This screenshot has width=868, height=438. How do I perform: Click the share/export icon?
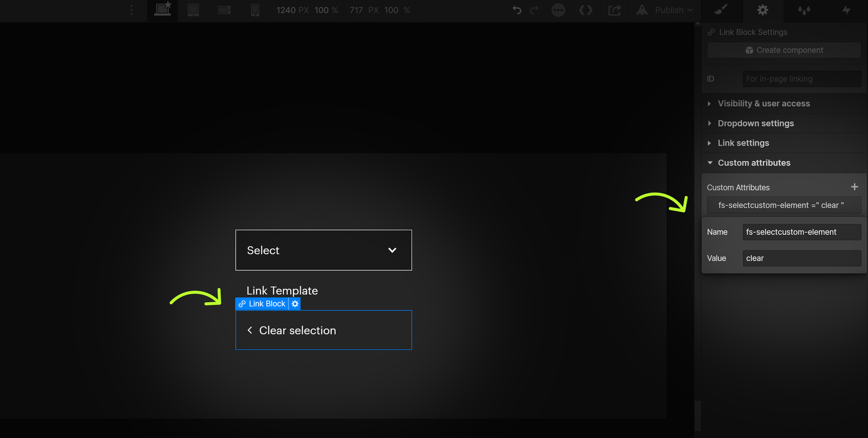(615, 10)
